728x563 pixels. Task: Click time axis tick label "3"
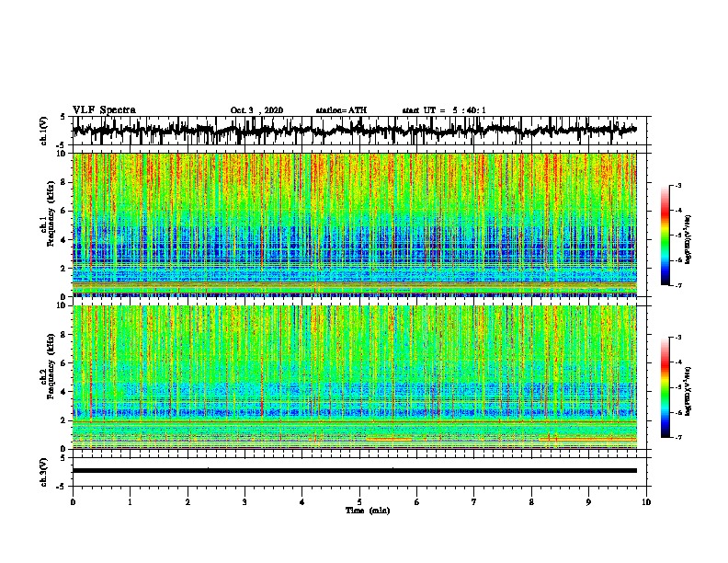pos(245,502)
